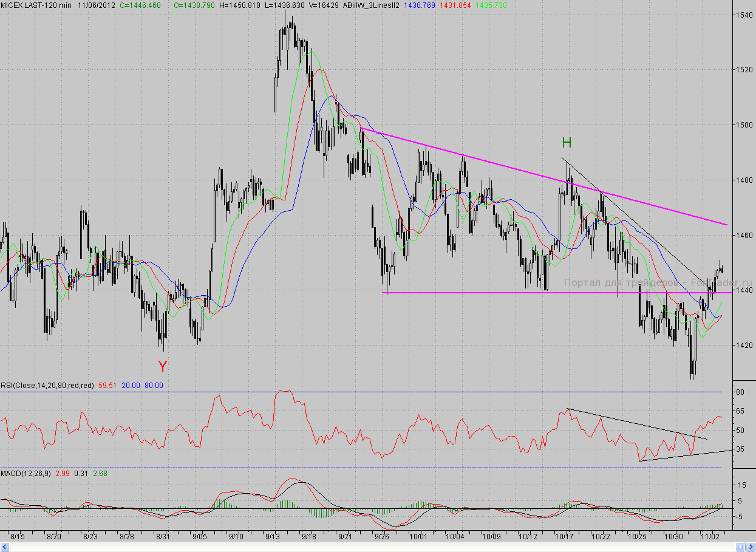Viewport: 756px width, 552px height.
Task: Select the descending magenta resistance trendline
Action: (486, 159)
